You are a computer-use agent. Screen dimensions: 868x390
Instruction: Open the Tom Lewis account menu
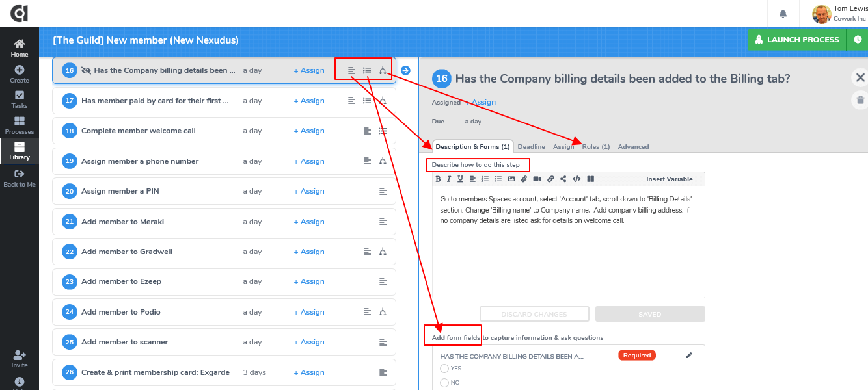[839, 14]
